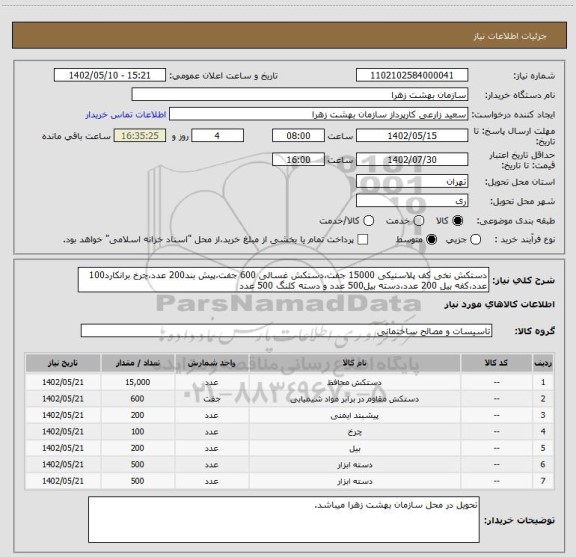Click the شرح کلی نیاز description box

click(283, 280)
